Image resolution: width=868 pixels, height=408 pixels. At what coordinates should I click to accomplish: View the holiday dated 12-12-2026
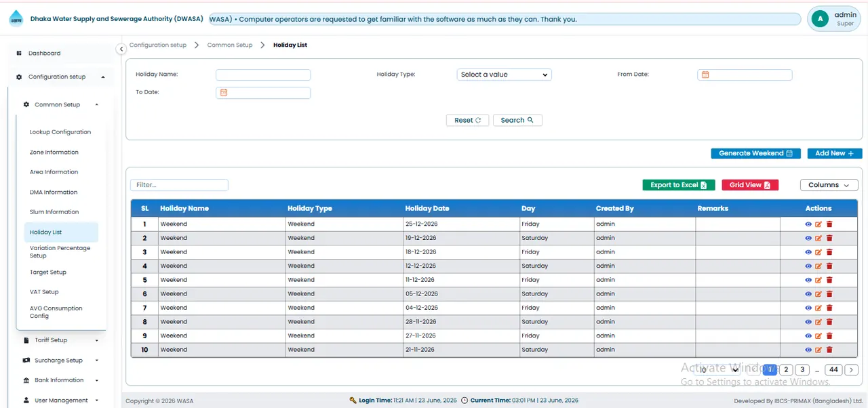[x=808, y=266]
